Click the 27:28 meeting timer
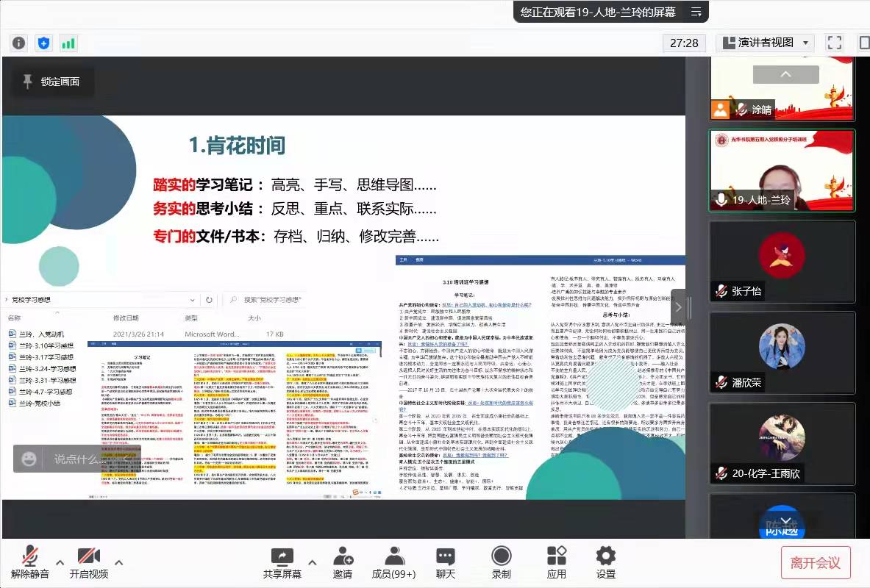Viewport: 870px width, 588px height. [684, 43]
